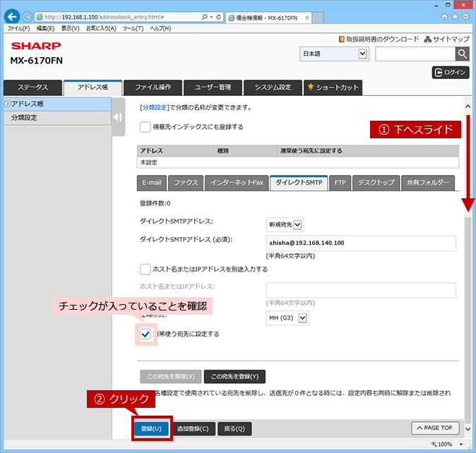Open the 新規宛先 address dropdown
This screenshot has height=453, width=476.
285,224
